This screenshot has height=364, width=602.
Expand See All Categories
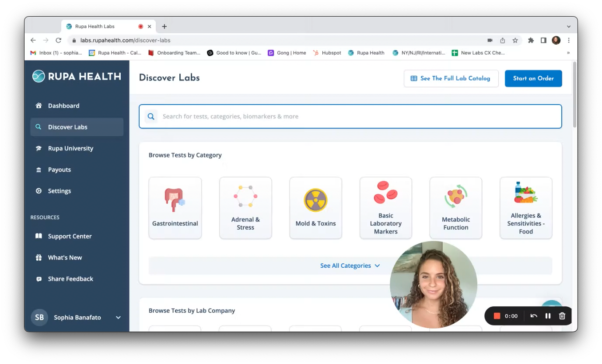pyautogui.click(x=350, y=266)
